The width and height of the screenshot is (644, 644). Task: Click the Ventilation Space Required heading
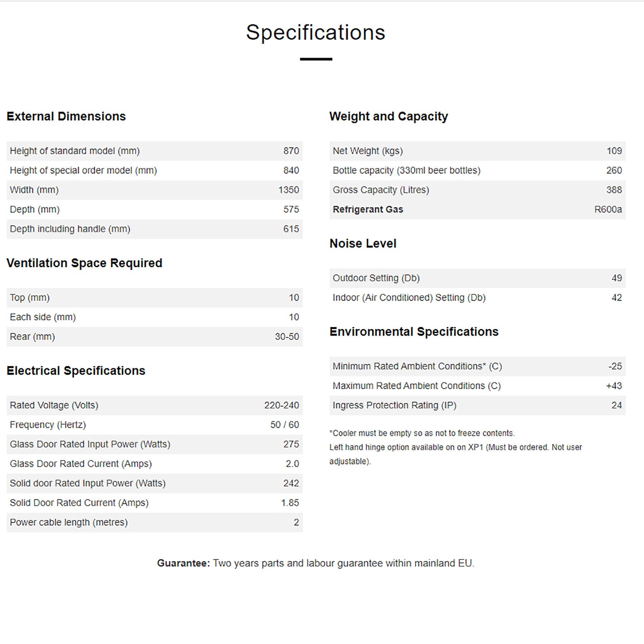pyautogui.click(x=84, y=263)
